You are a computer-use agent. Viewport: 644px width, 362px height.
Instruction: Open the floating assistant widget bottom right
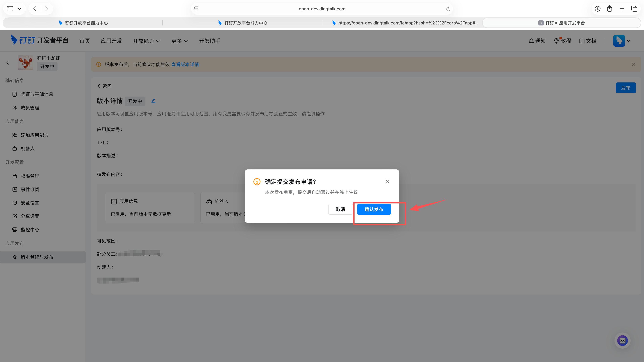(x=623, y=340)
